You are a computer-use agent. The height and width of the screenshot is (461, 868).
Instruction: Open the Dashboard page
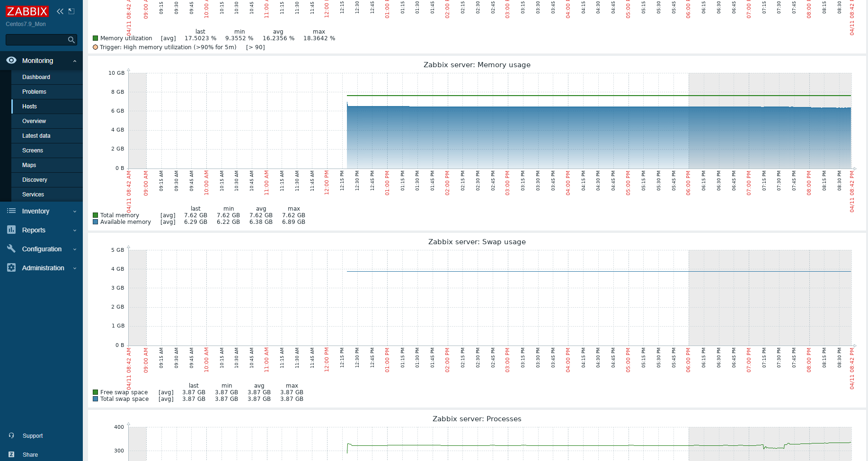coord(36,77)
